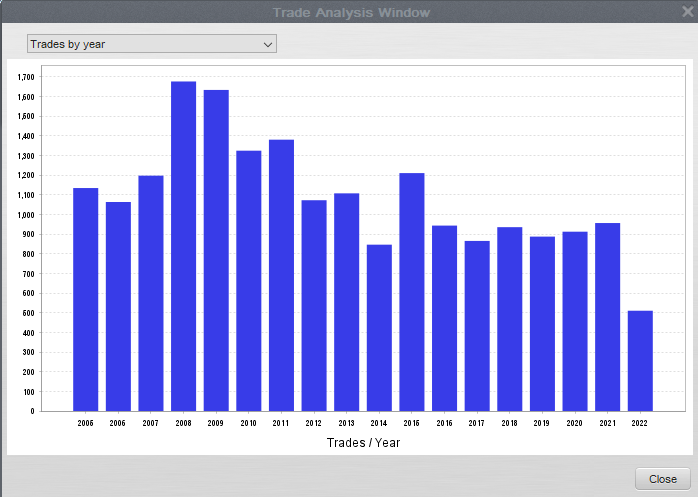Select the 2011 bar
This screenshot has width=698, height=497.
281,275
